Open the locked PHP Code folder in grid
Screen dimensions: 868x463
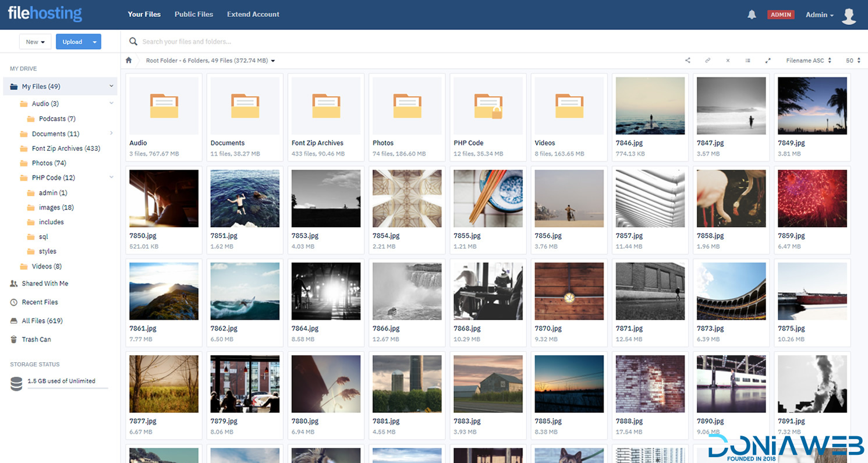pyautogui.click(x=488, y=106)
